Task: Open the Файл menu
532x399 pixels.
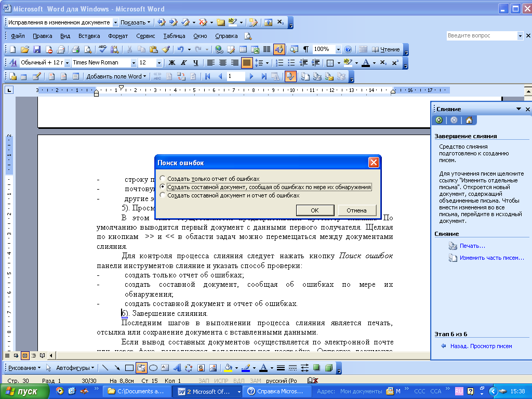Action: pyautogui.click(x=18, y=36)
